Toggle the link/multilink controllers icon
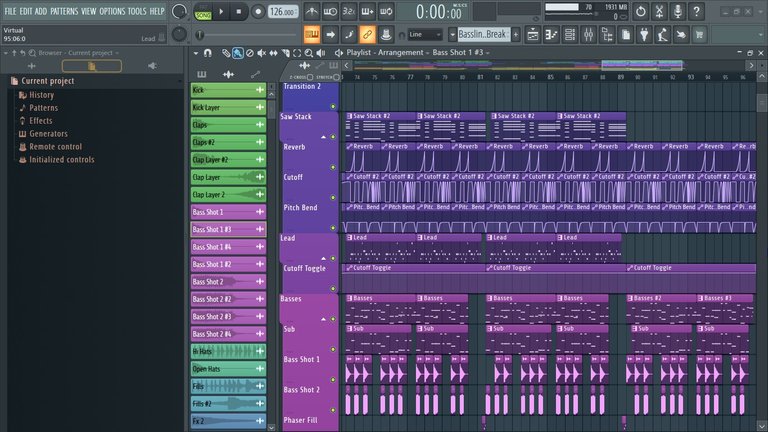The height and width of the screenshot is (432, 768). tap(367, 34)
